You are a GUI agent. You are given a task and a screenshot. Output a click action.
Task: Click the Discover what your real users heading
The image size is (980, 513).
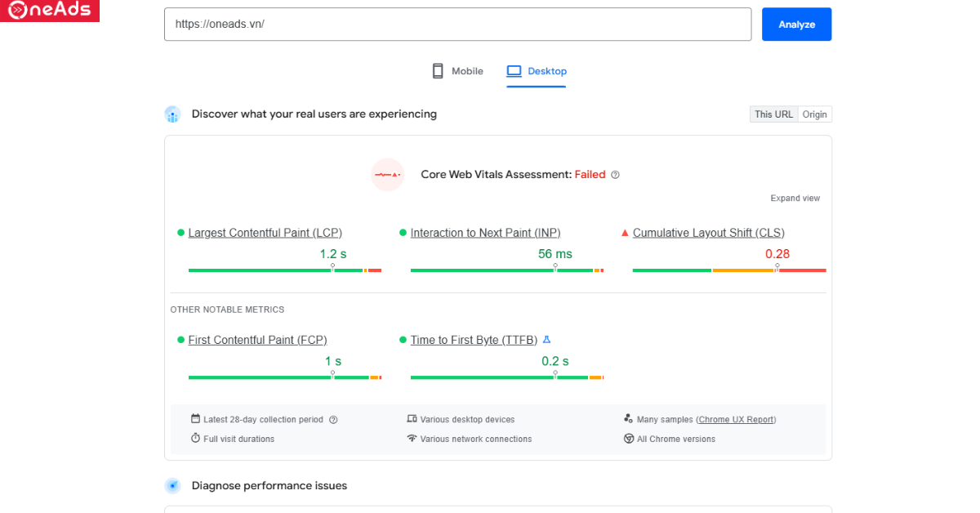314,114
